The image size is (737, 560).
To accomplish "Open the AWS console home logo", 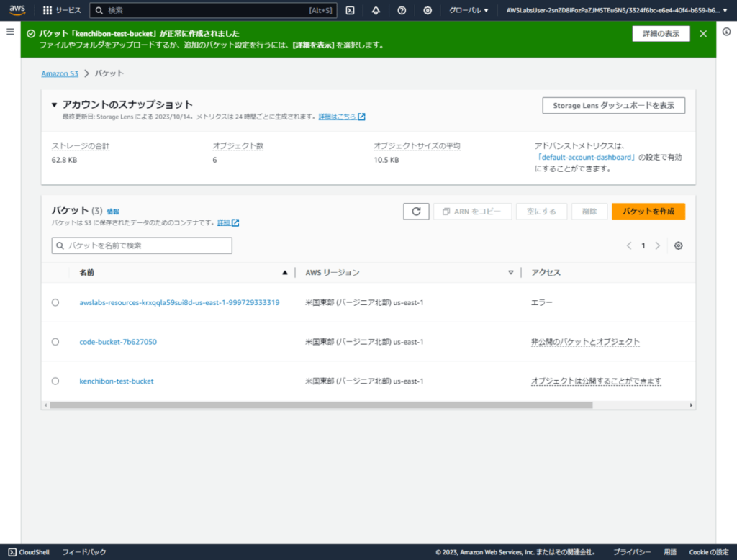I will click(x=17, y=10).
